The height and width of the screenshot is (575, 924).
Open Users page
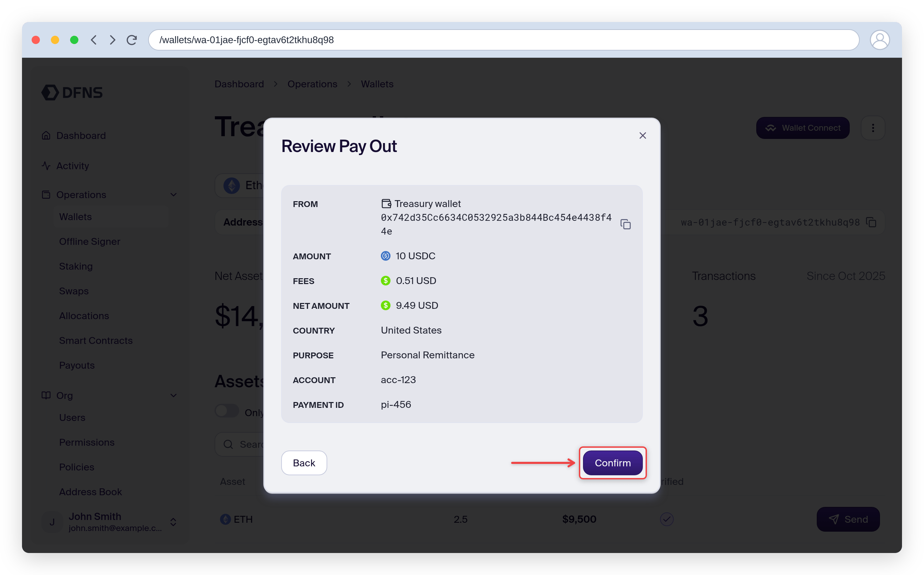[x=72, y=417]
